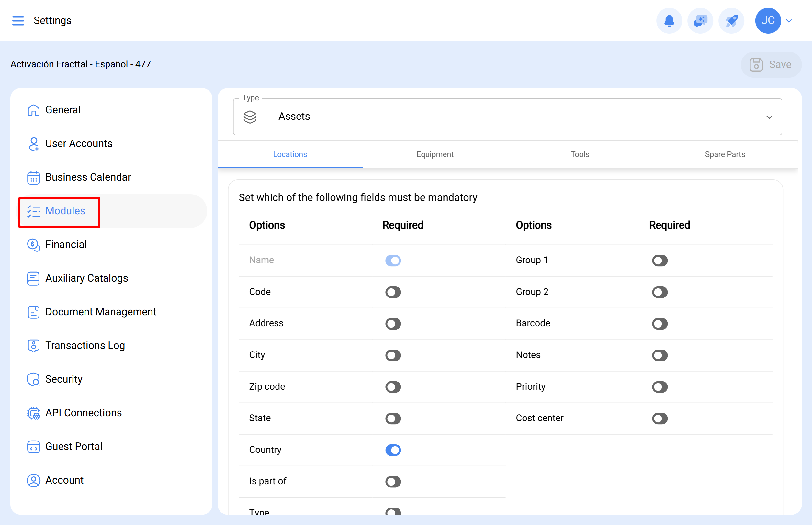Image resolution: width=812 pixels, height=525 pixels.
Task: Enable the Barcode required toggle
Action: [x=660, y=324]
